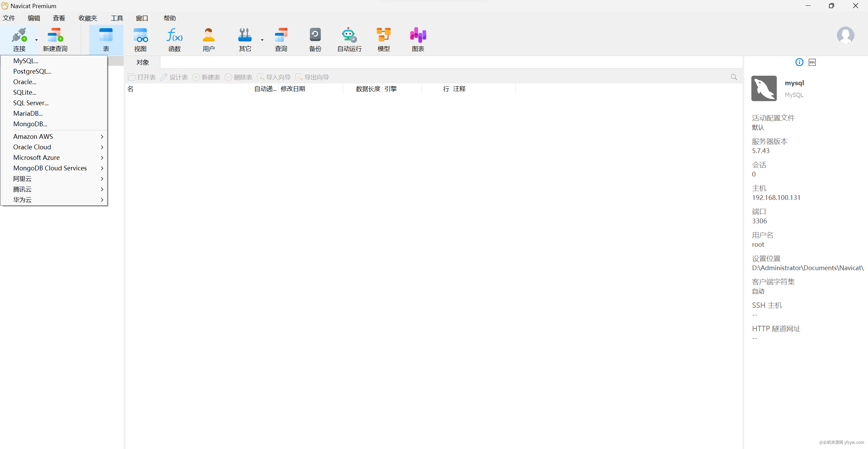Viewport: 868px width, 449px height.
Task: Choose MariaDB... from connection menu
Action: (54, 113)
